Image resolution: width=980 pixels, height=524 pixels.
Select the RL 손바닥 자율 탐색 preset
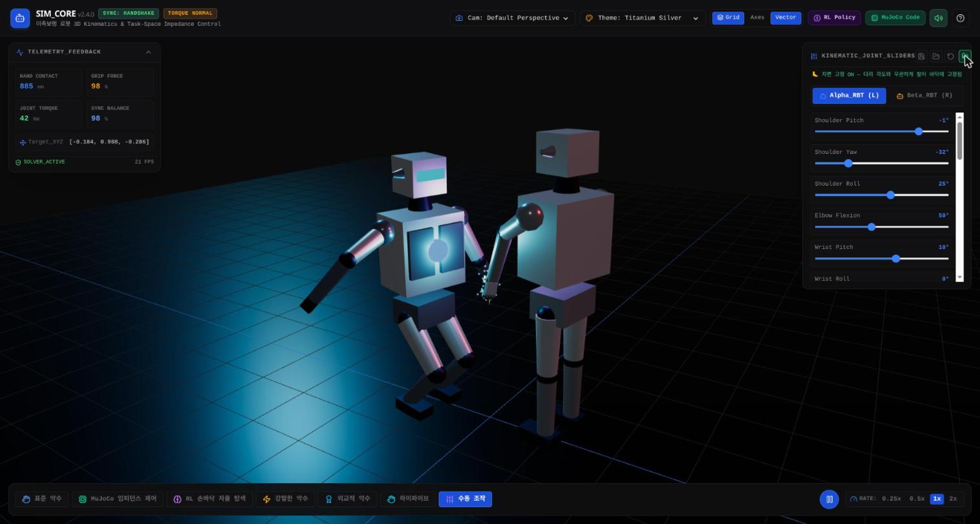point(209,499)
